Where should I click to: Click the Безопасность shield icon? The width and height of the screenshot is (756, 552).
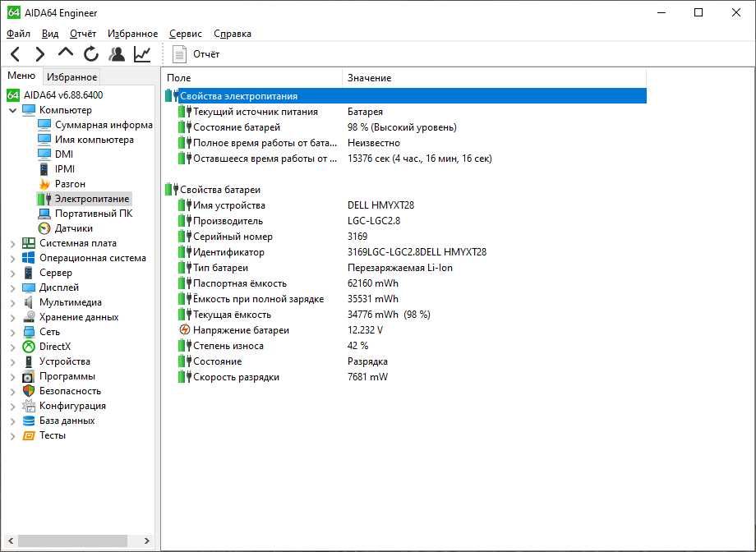click(29, 391)
